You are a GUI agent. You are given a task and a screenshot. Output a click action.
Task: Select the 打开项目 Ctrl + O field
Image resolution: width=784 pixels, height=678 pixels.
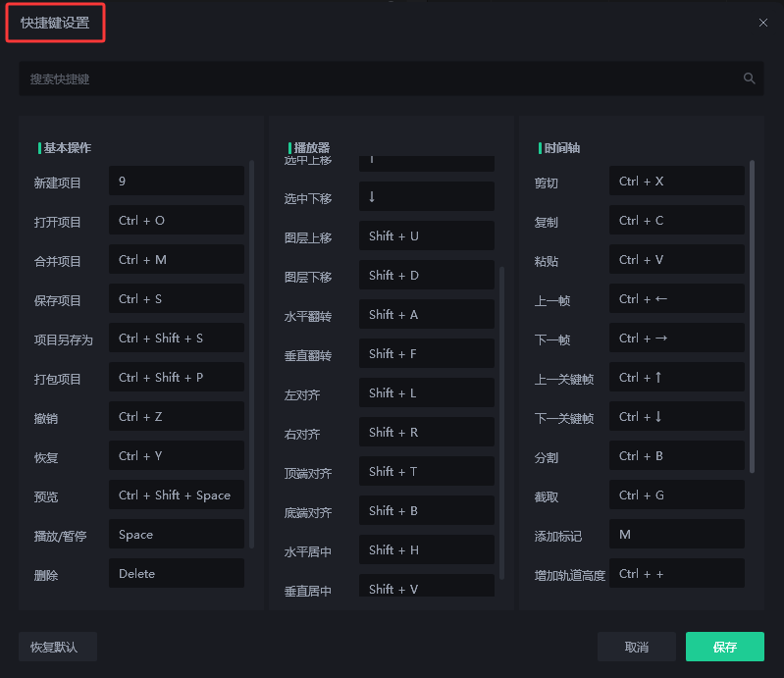(176, 221)
